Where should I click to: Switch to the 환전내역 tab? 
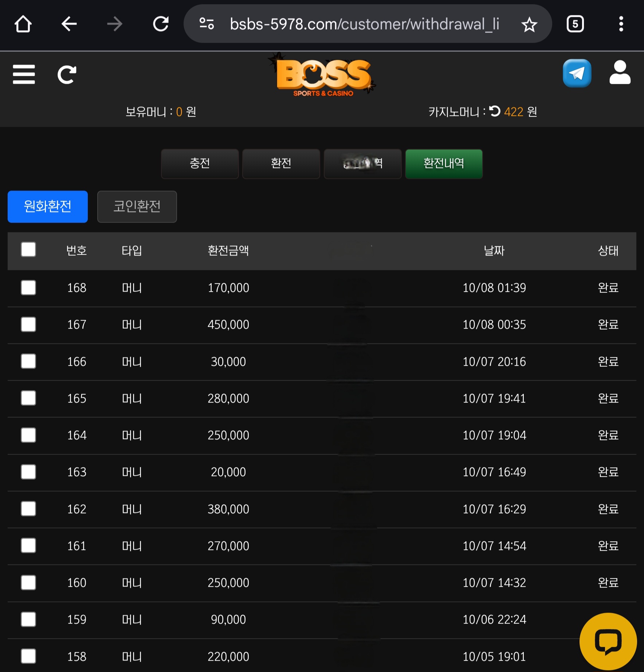point(444,164)
